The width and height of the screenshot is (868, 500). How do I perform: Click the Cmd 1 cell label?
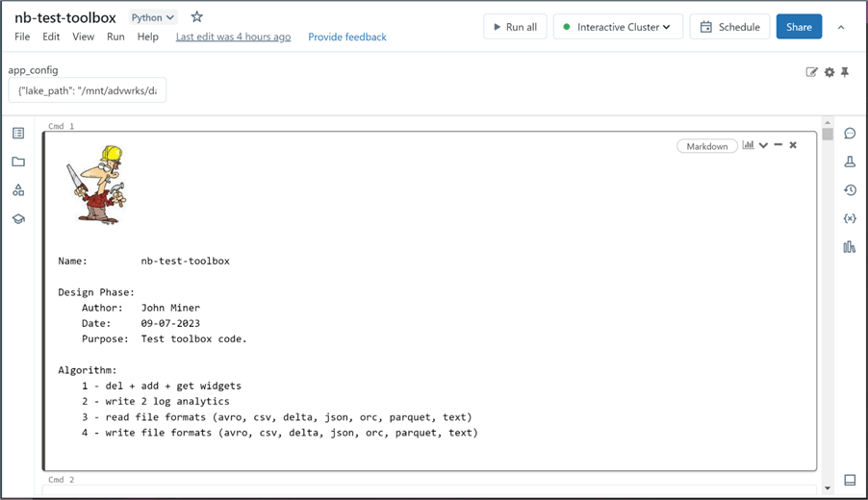coord(61,126)
